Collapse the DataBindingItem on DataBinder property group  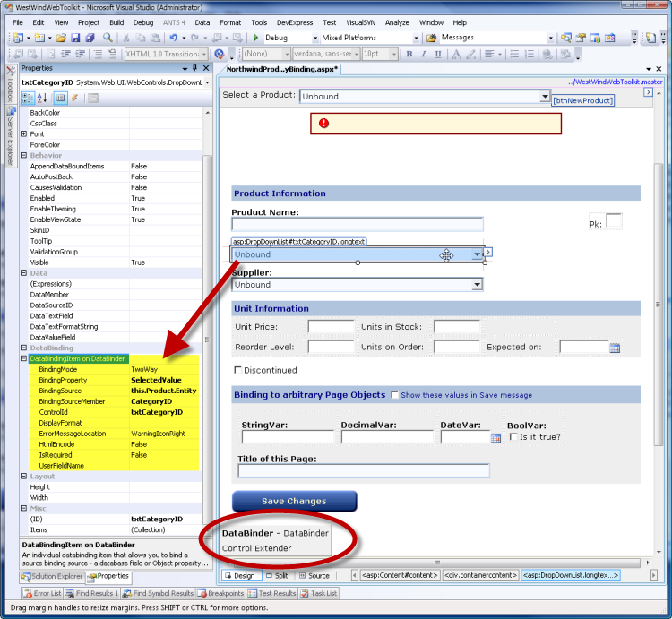24,358
